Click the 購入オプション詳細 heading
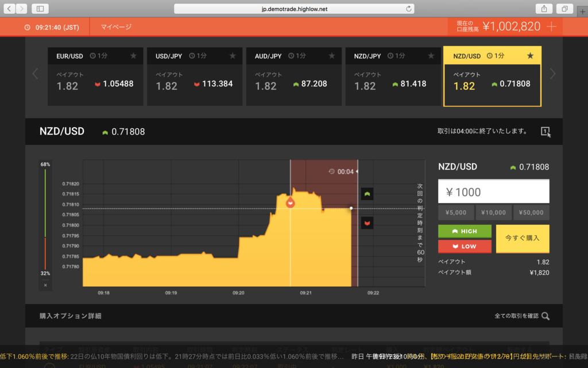 pyautogui.click(x=71, y=316)
